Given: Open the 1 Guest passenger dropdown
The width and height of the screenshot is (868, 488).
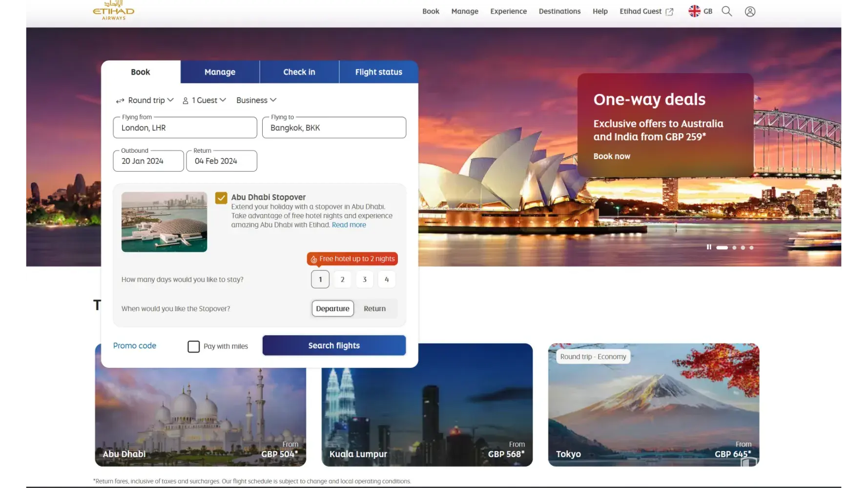Looking at the screenshot, I should coord(204,101).
